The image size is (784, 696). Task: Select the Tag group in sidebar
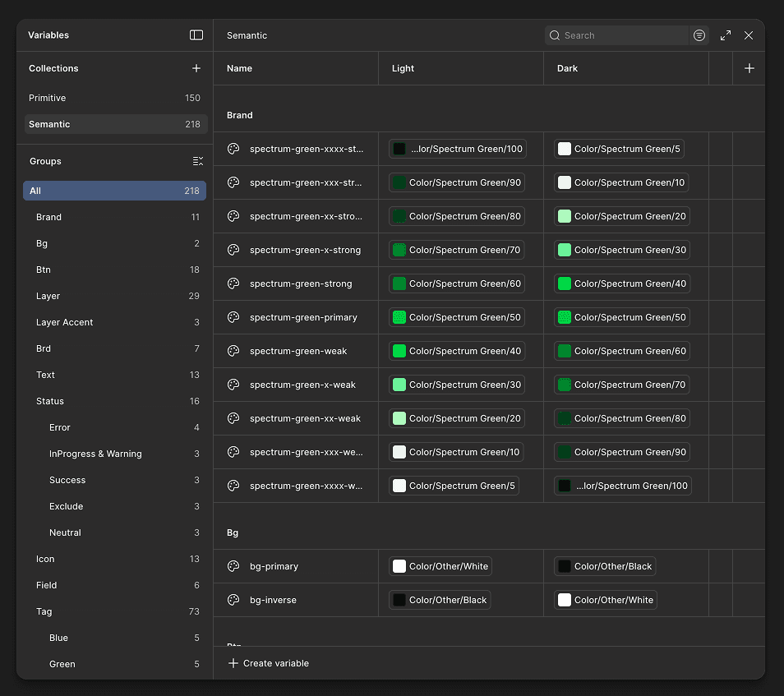[x=44, y=611]
